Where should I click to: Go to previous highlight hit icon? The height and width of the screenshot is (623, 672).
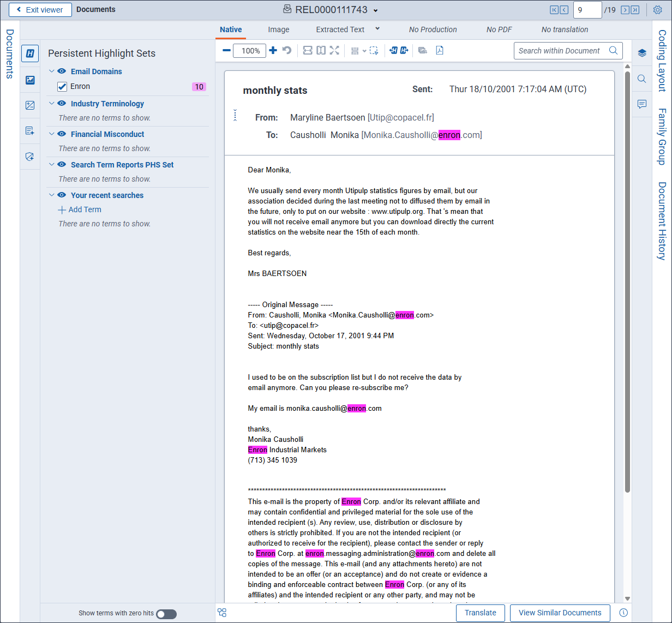coord(394,51)
